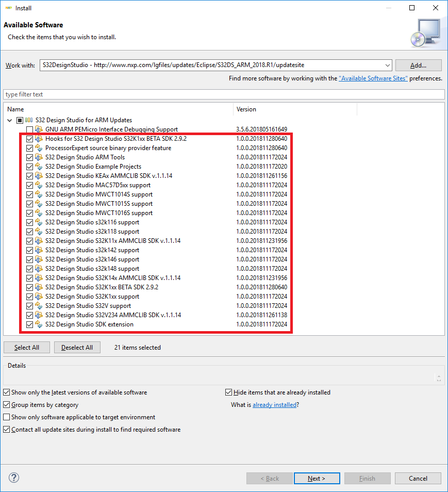Sort by the Version column header

click(x=295, y=109)
